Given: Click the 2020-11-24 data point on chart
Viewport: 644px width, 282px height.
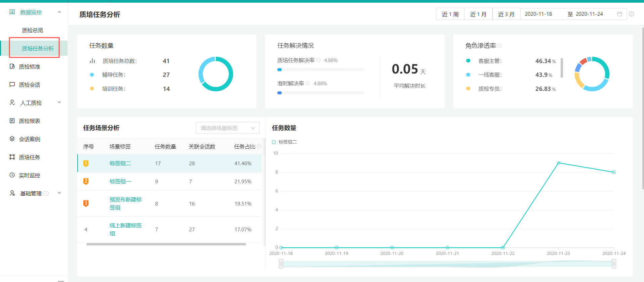Looking at the screenshot, I should [614, 172].
